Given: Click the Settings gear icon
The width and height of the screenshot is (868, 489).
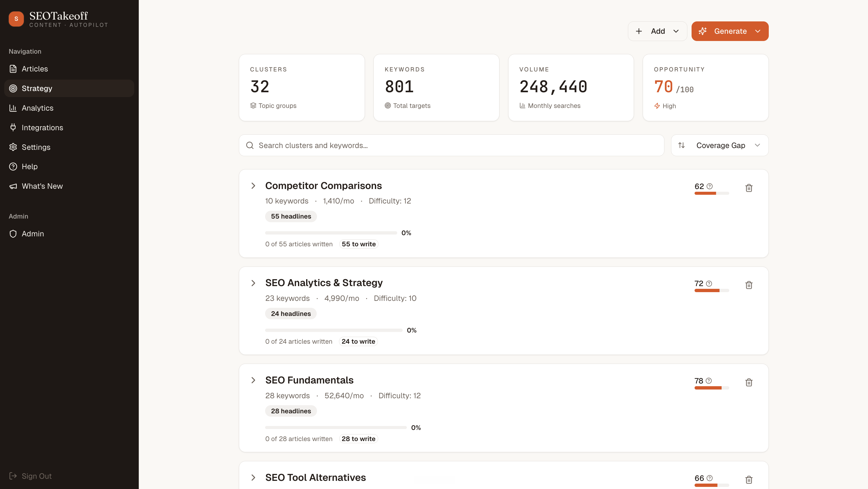Looking at the screenshot, I should point(13,147).
